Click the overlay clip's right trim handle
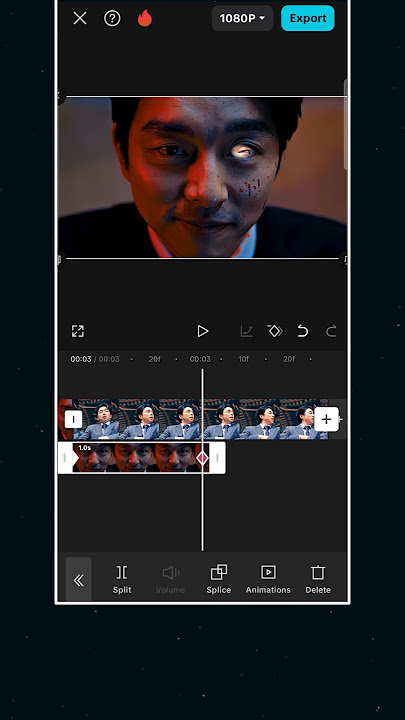 point(217,458)
